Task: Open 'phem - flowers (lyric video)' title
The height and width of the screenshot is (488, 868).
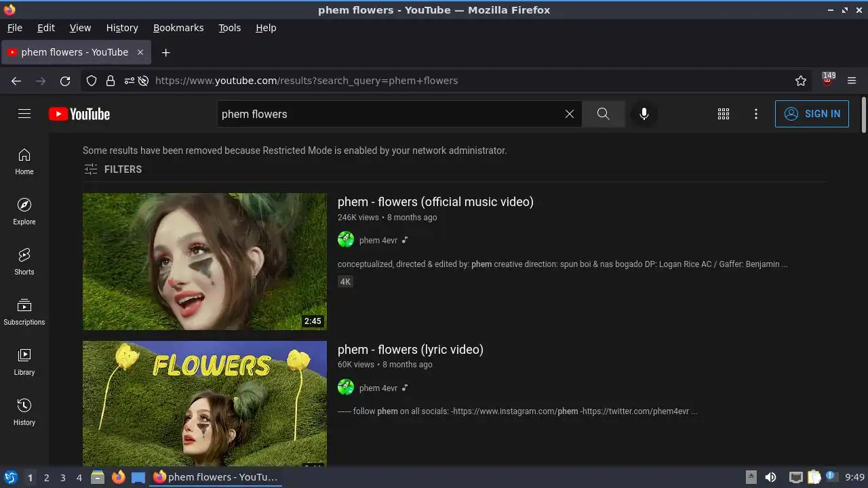Action: 410,350
